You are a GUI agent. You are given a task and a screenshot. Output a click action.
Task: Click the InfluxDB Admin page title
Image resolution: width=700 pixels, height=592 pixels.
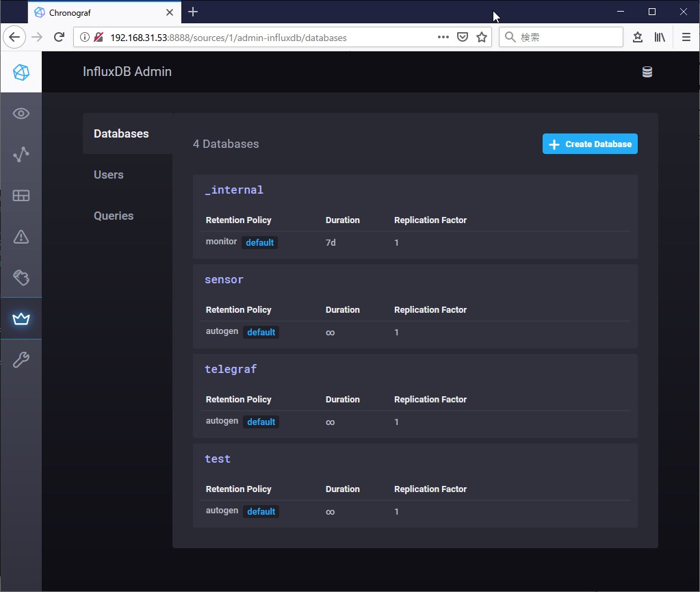click(x=127, y=71)
